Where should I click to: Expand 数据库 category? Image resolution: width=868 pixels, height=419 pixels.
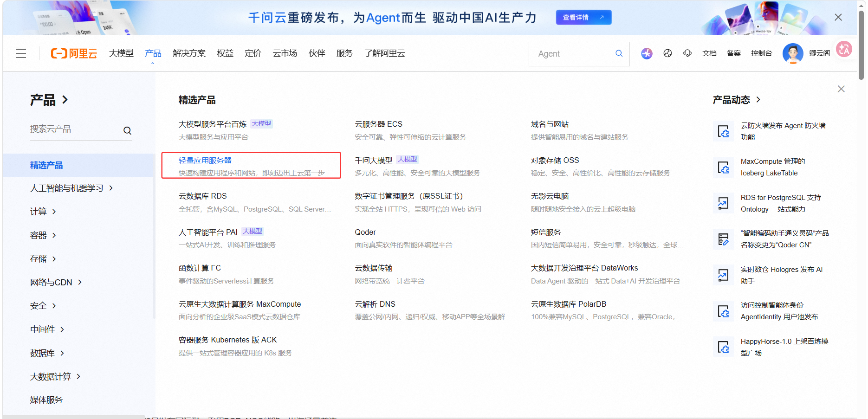(x=47, y=353)
